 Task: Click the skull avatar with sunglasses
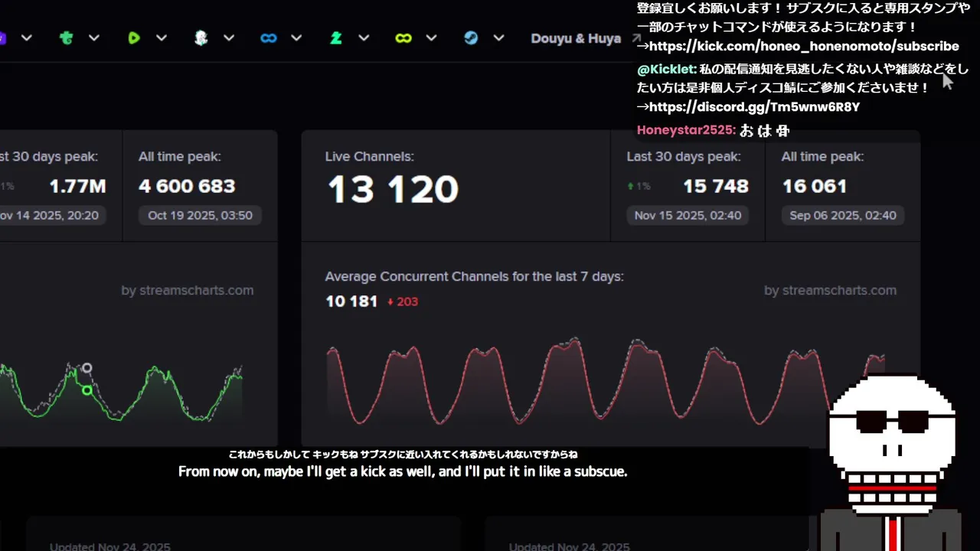(892, 462)
